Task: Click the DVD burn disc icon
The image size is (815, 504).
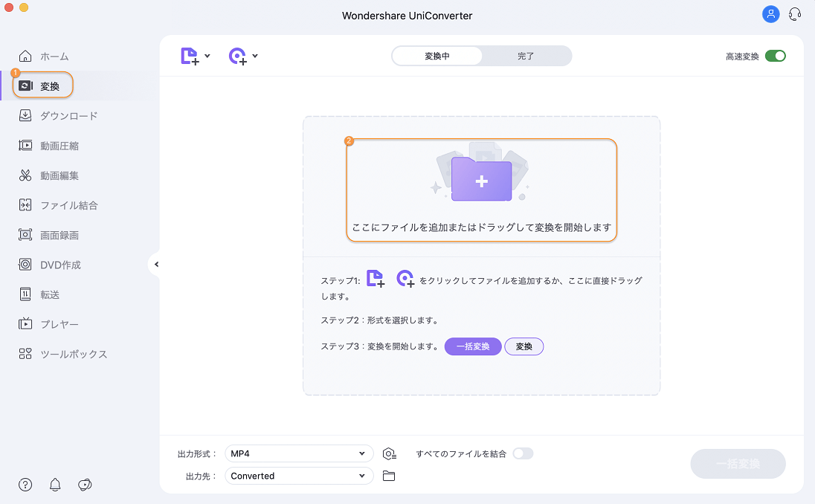Action: (x=25, y=265)
